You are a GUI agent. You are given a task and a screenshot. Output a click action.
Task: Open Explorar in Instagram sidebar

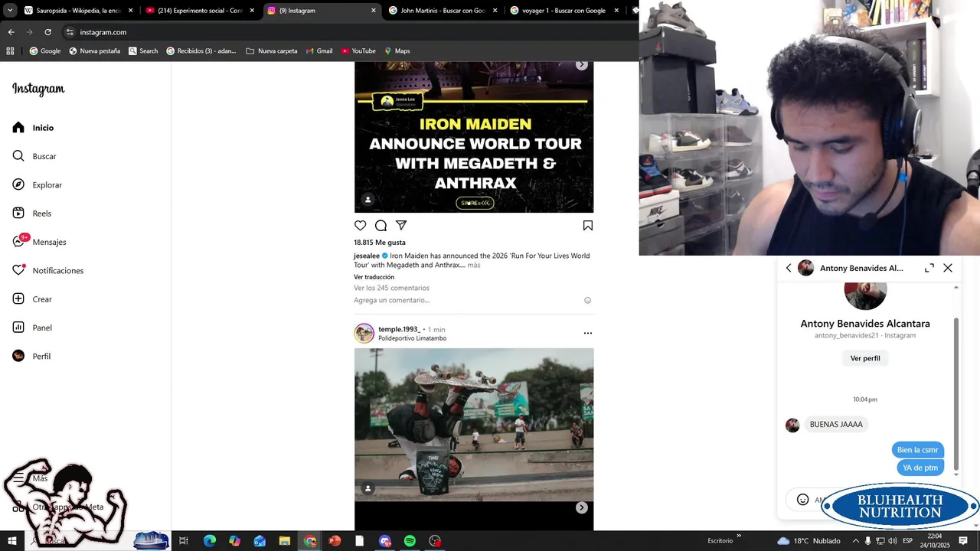37,185
